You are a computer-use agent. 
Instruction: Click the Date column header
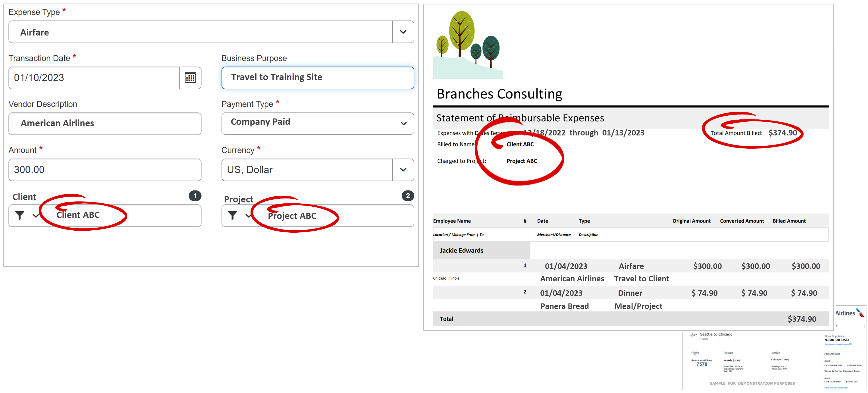click(542, 221)
